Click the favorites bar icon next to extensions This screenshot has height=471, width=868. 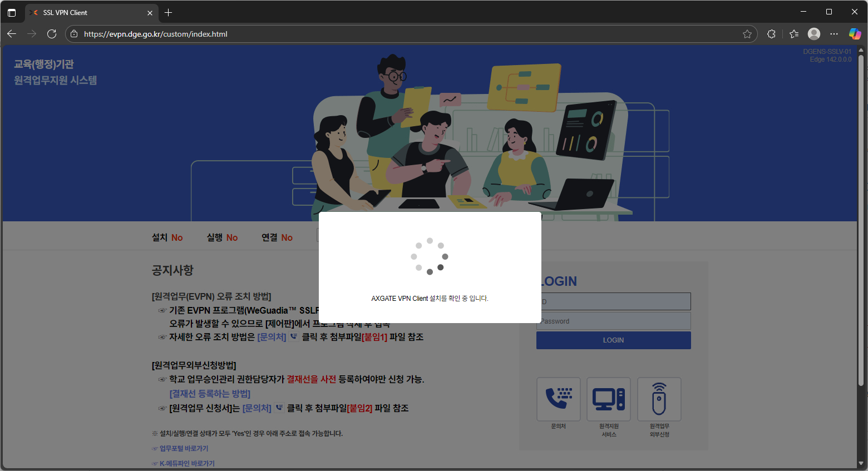coord(793,34)
